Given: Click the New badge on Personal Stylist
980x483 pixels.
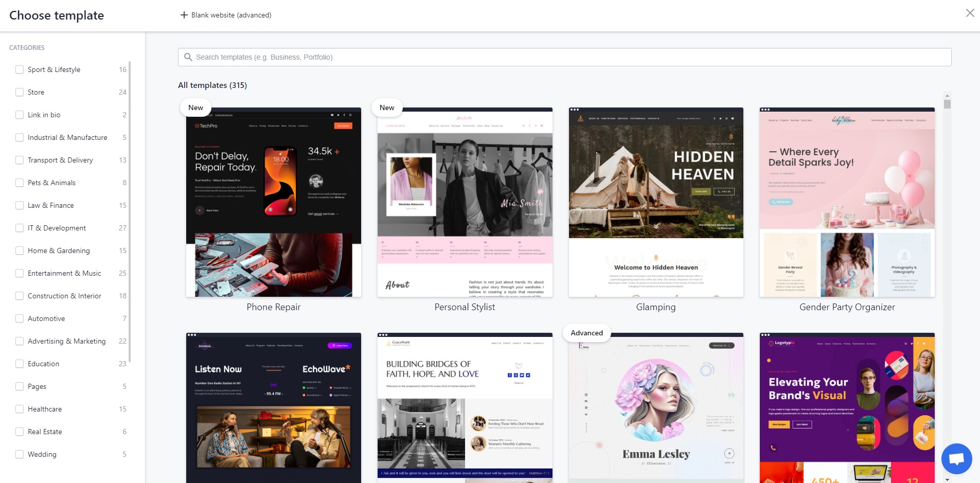Looking at the screenshot, I should 387,108.
